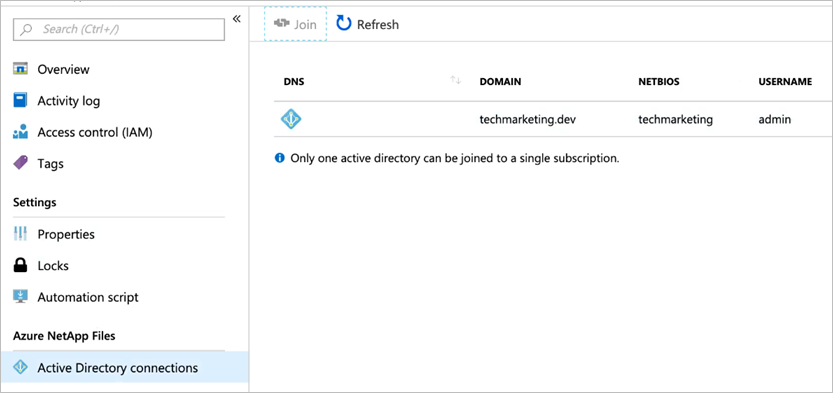Click the directory icon in techmarketing.dev row
This screenshot has width=833, height=393.
pos(291,119)
